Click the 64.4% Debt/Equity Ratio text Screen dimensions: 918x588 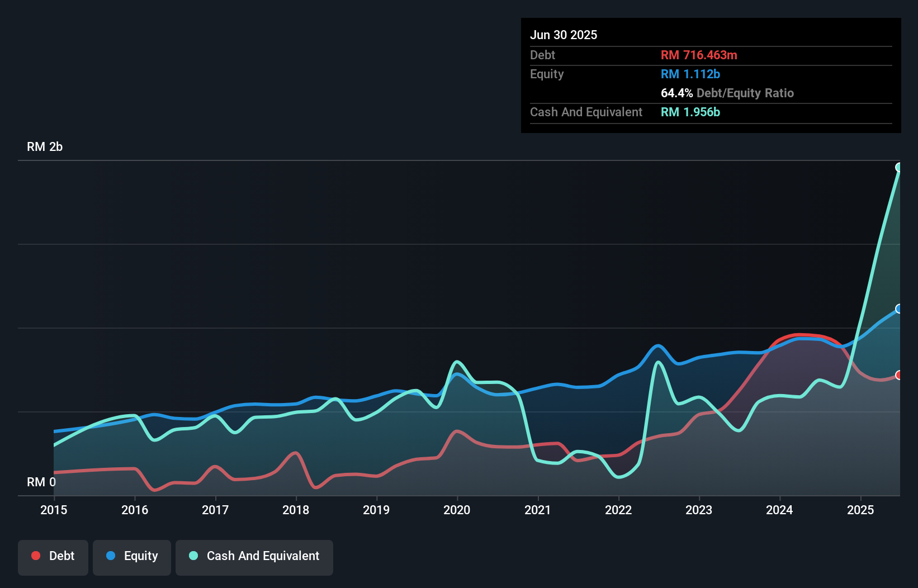727,93
